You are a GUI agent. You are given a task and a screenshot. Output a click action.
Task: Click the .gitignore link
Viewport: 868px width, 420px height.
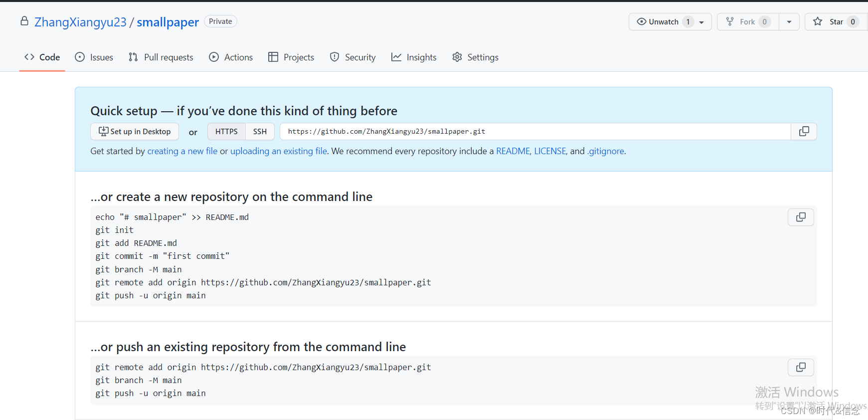pyautogui.click(x=605, y=151)
